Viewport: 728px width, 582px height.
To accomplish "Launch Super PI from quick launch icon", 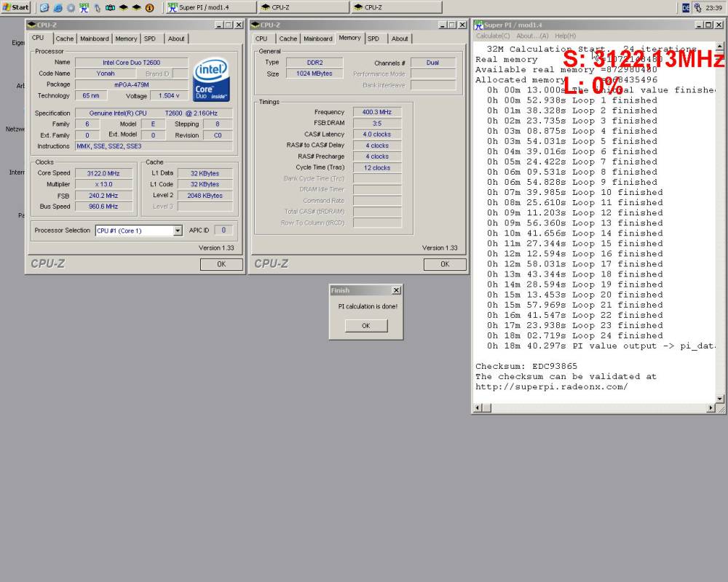I will (x=84, y=7).
